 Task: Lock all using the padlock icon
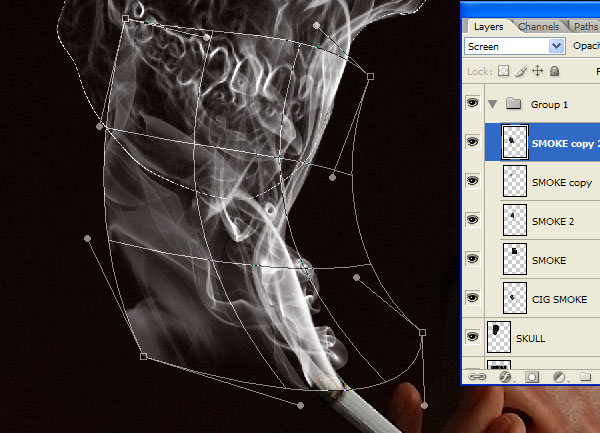(554, 71)
